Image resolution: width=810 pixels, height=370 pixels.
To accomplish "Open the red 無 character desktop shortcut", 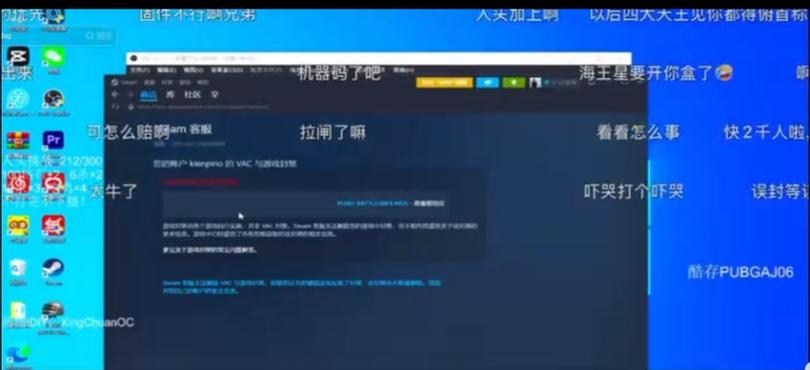I will pos(53,225).
